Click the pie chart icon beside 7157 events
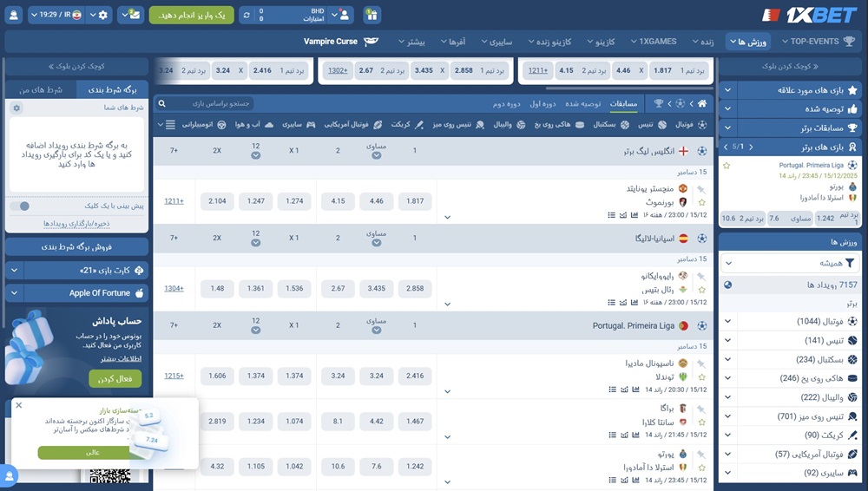The image size is (868, 491). click(728, 285)
